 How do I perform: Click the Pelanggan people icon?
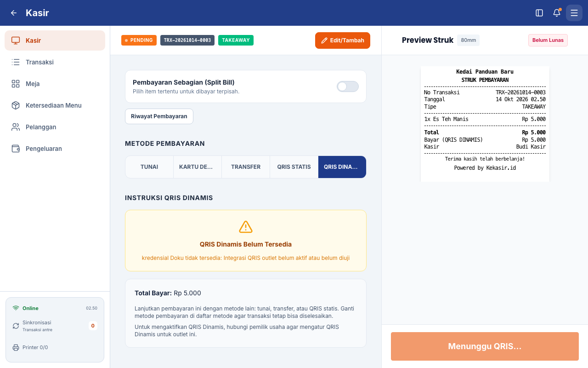click(x=16, y=127)
